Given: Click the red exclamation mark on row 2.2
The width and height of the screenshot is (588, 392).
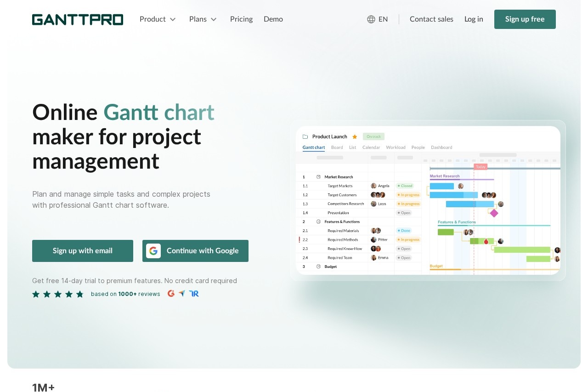Looking at the screenshot, I should (300, 239).
